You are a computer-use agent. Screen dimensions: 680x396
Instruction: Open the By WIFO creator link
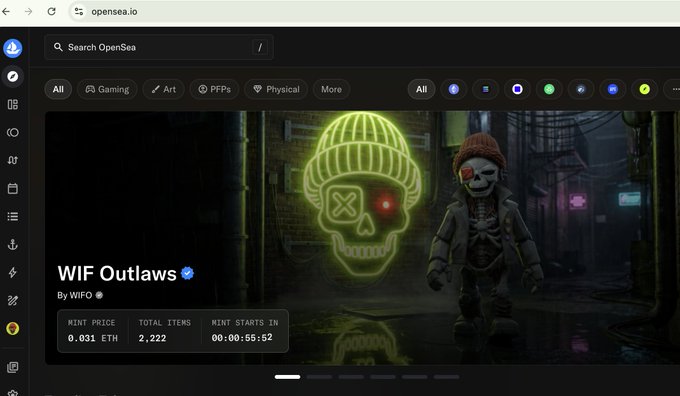pos(75,295)
